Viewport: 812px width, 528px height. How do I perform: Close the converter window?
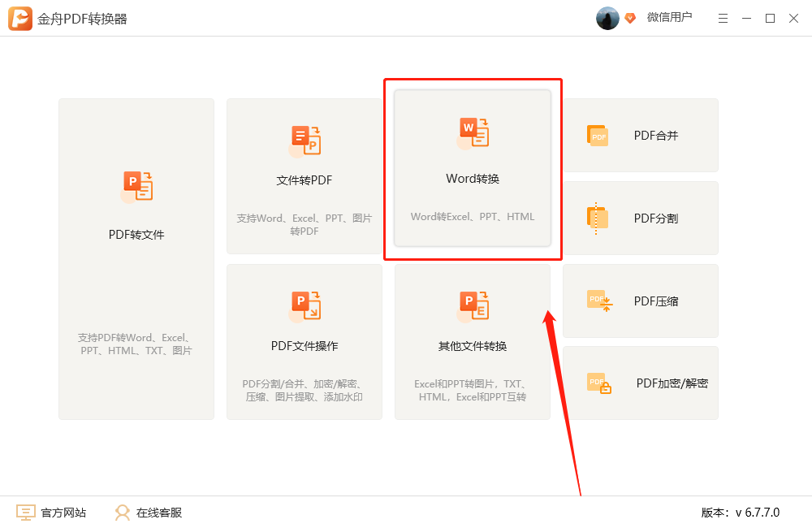[x=793, y=19]
